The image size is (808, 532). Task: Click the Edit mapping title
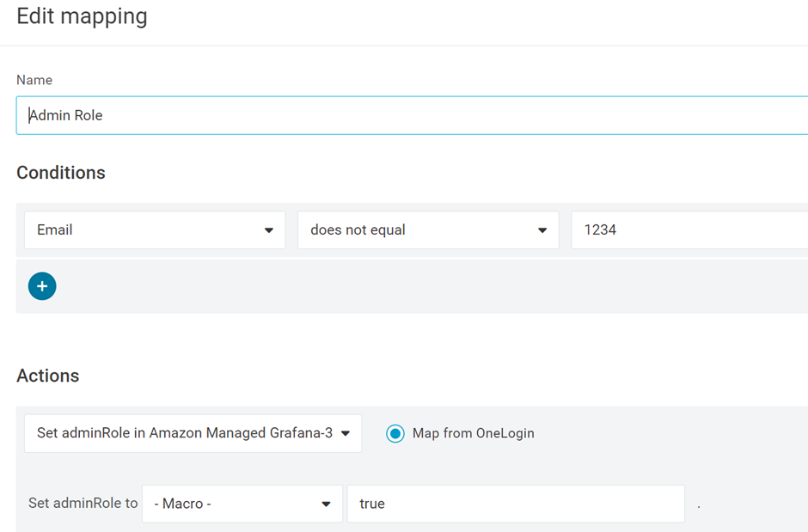pyautogui.click(x=82, y=16)
